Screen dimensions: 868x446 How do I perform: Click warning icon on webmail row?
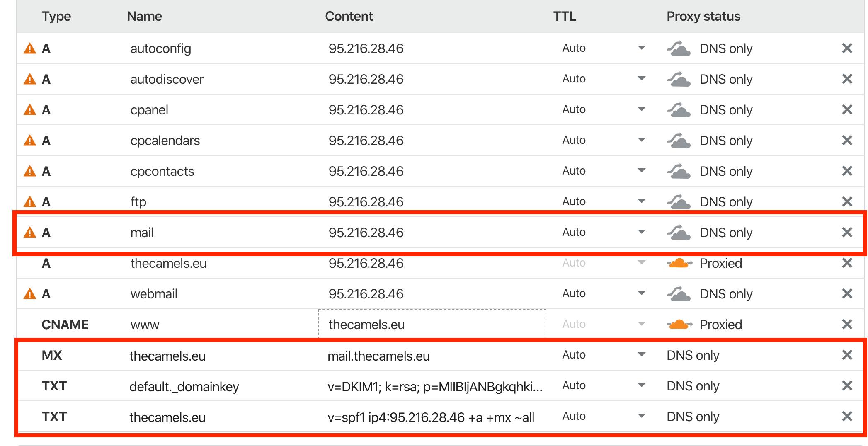coord(30,294)
